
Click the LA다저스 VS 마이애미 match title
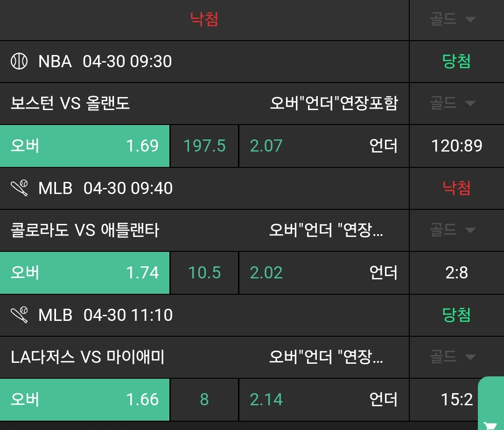(88, 357)
